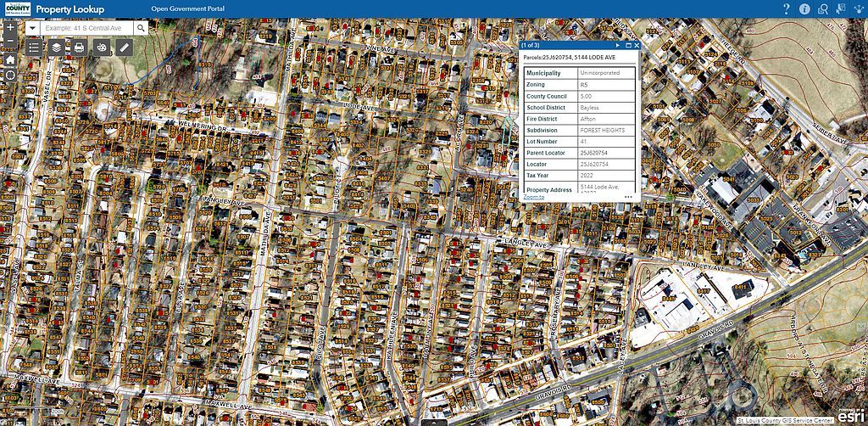The height and width of the screenshot is (426, 868).
Task: Click the search magnifier button
Action: point(141,27)
